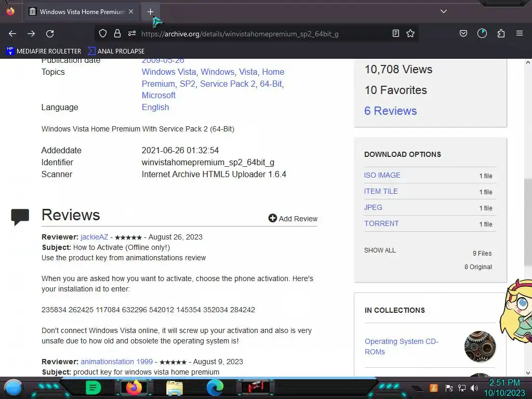The width and height of the screenshot is (532, 399).
Task: Open site permissions icon in address bar
Action: pyautogui.click(x=132, y=34)
